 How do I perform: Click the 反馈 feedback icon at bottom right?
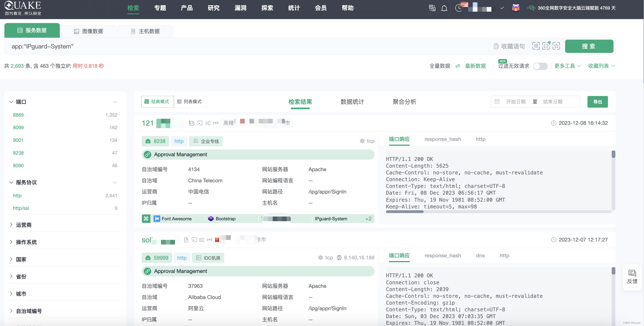633,277
